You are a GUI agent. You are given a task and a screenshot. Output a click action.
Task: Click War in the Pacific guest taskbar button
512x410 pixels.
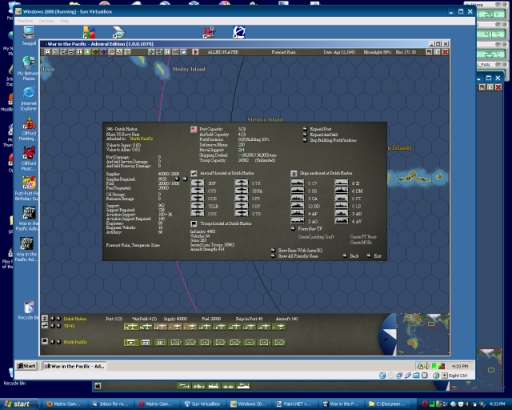tap(75, 366)
